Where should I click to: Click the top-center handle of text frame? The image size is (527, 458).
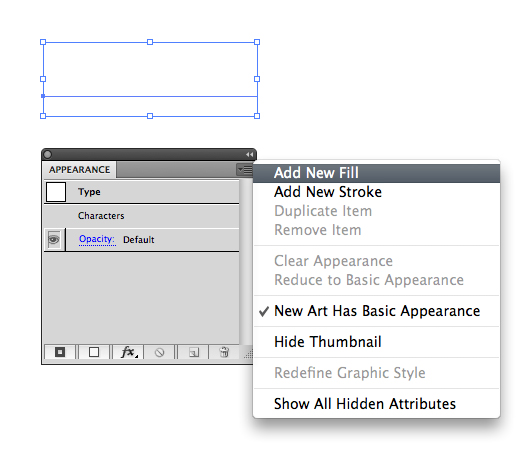click(150, 42)
